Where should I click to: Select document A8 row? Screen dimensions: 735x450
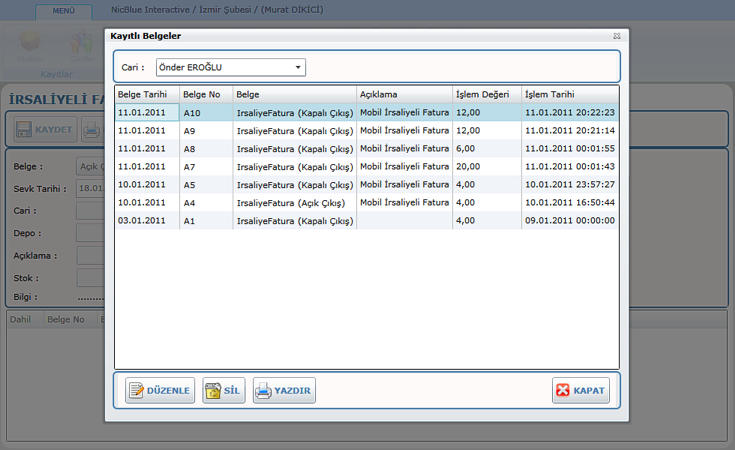366,148
